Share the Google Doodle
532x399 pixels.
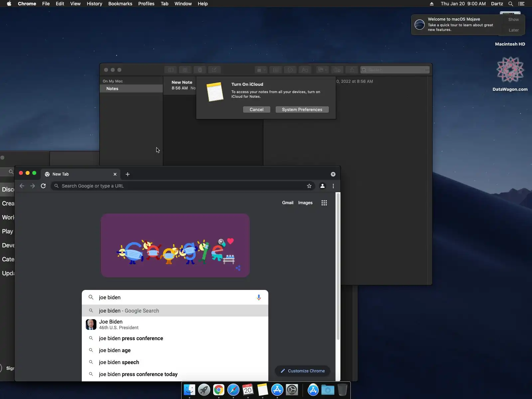pyautogui.click(x=238, y=268)
